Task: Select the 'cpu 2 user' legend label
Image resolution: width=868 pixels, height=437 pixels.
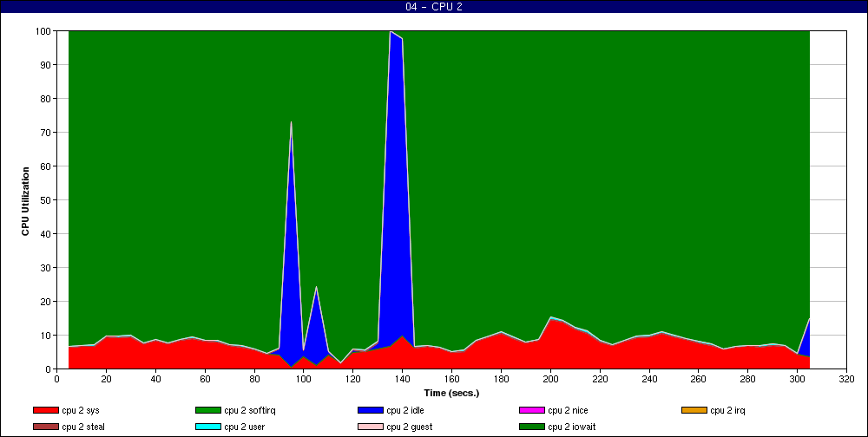Action: [x=244, y=427]
